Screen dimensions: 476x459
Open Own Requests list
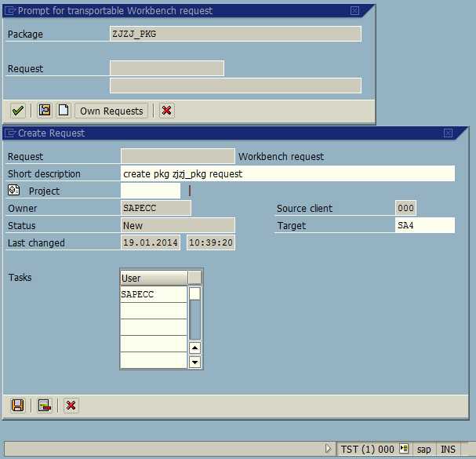(x=111, y=111)
